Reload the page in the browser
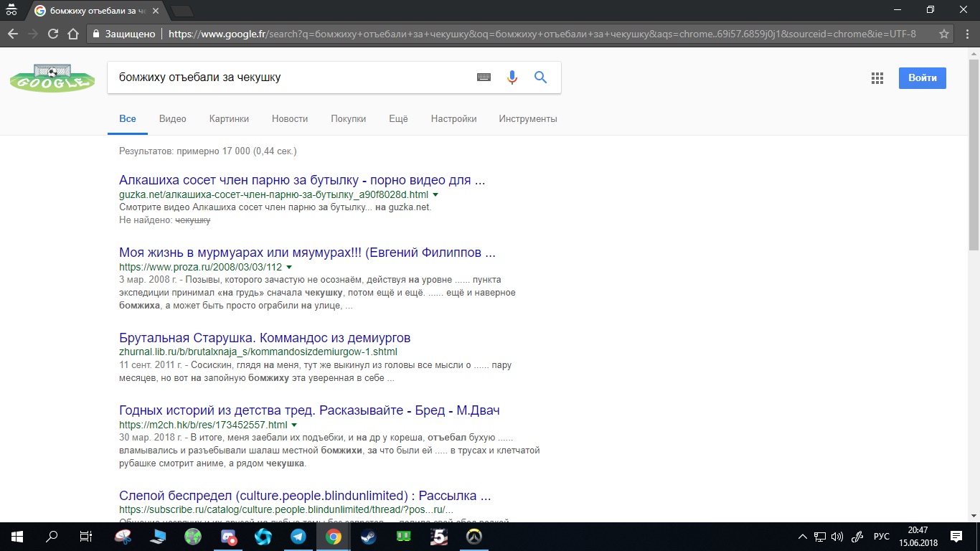 (x=52, y=34)
